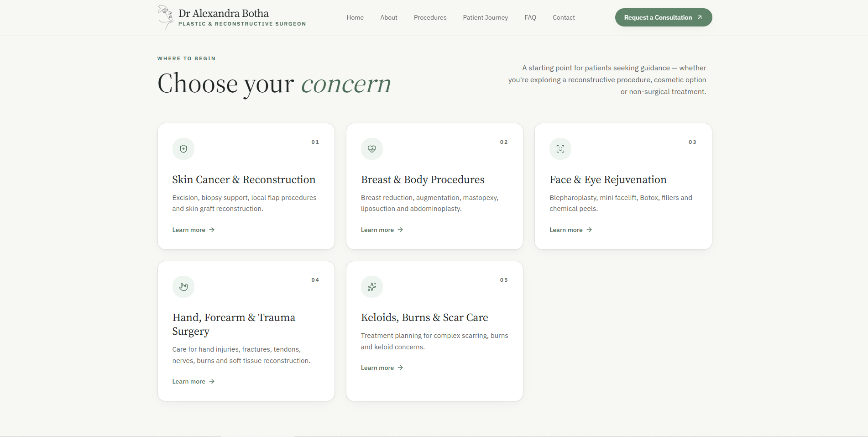Click arrow beside Learn more under Hand, Forearm
The height and width of the screenshot is (437, 868).
tap(212, 381)
